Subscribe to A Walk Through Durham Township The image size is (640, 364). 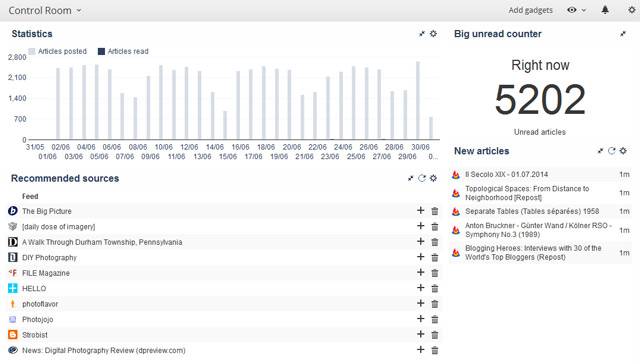[x=420, y=242]
